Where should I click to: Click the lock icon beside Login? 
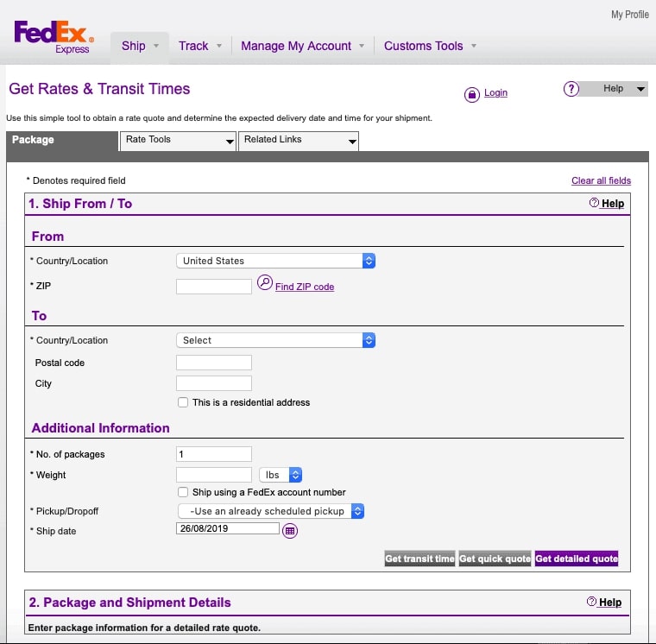471,94
